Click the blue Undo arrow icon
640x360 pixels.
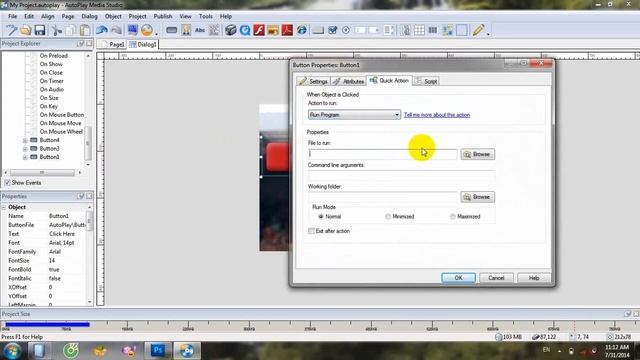tap(102, 30)
